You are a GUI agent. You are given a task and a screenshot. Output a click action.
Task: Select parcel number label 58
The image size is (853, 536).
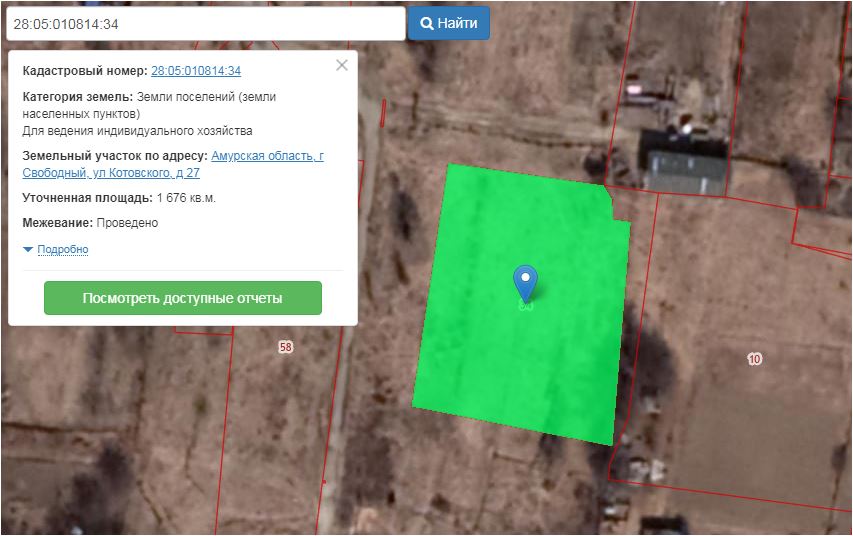(x=286, y=347)
